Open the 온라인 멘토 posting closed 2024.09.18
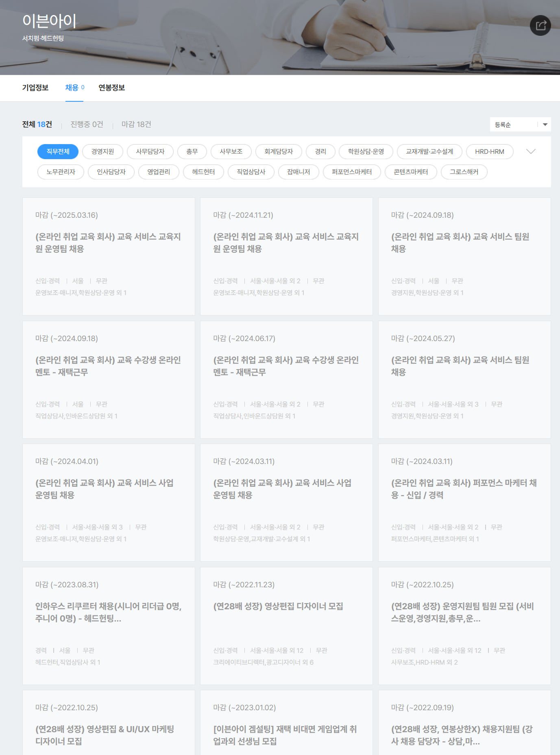 109,380
